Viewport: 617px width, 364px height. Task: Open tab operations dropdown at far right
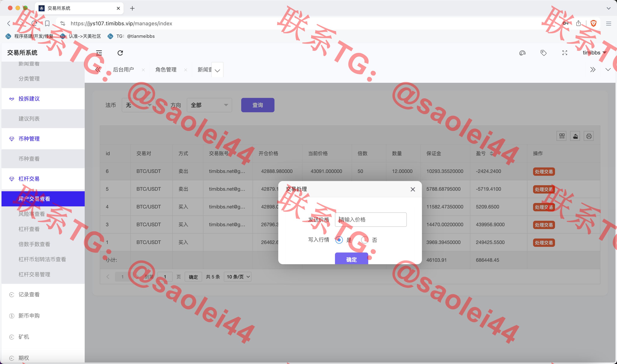coord(608,70)
